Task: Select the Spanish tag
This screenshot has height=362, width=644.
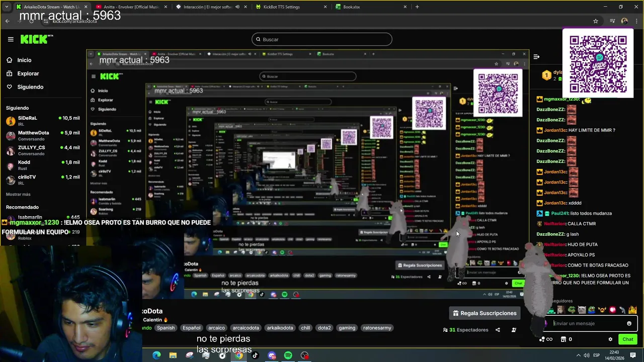Action: click(x=166, y=328)
